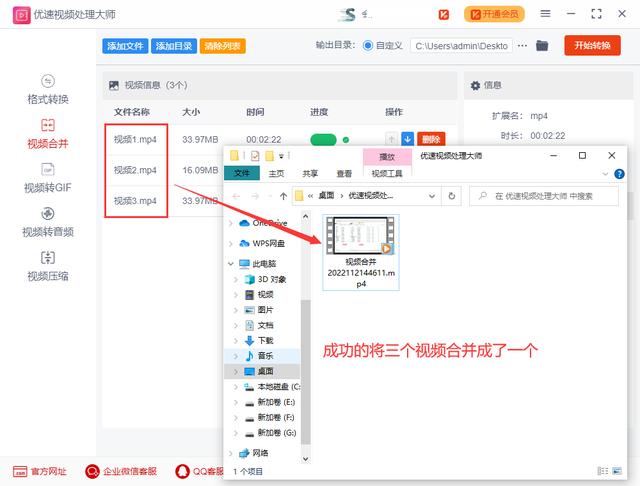Viewport: 640px width, 486px height.
Task: Click the 清除列表 clear list button
Action: tap(222, 46)
